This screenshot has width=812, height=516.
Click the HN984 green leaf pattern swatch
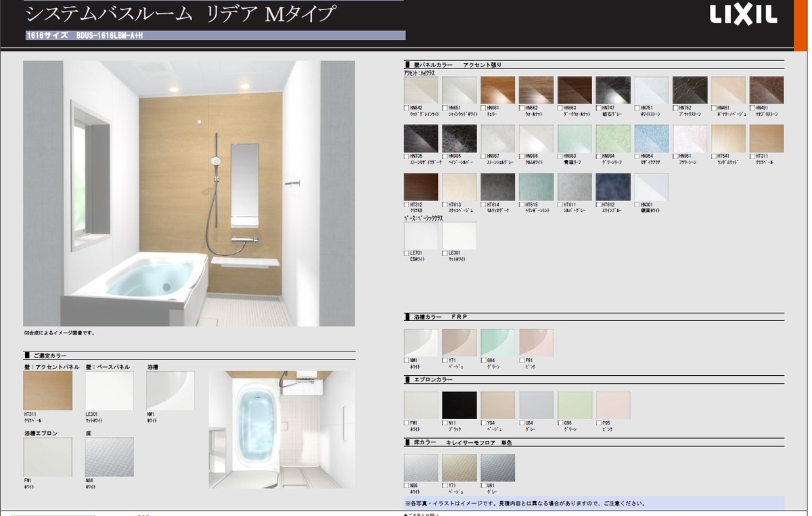pyautogui.click(x=613, y=139)
